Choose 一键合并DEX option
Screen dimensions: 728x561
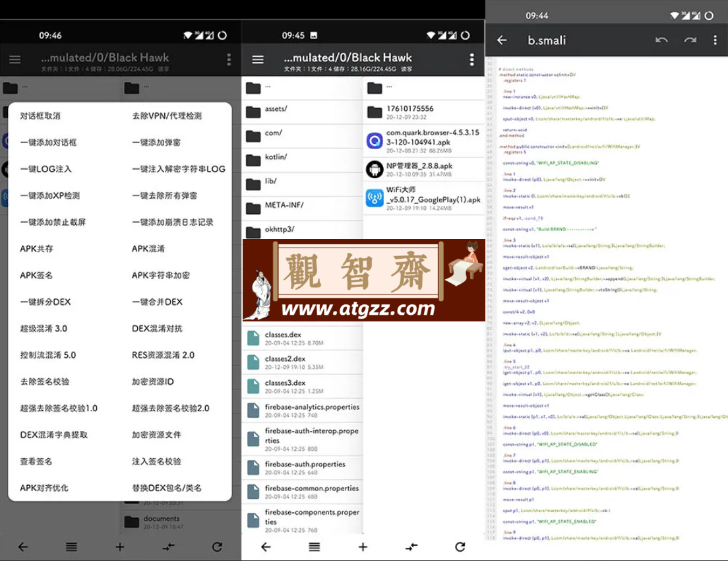pos(158,302)
